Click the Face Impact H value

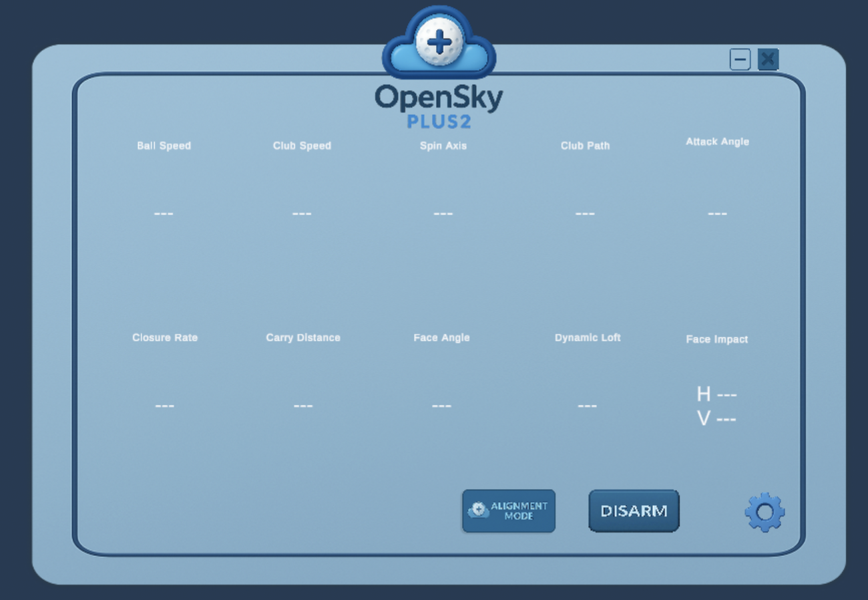click(716, 394)
